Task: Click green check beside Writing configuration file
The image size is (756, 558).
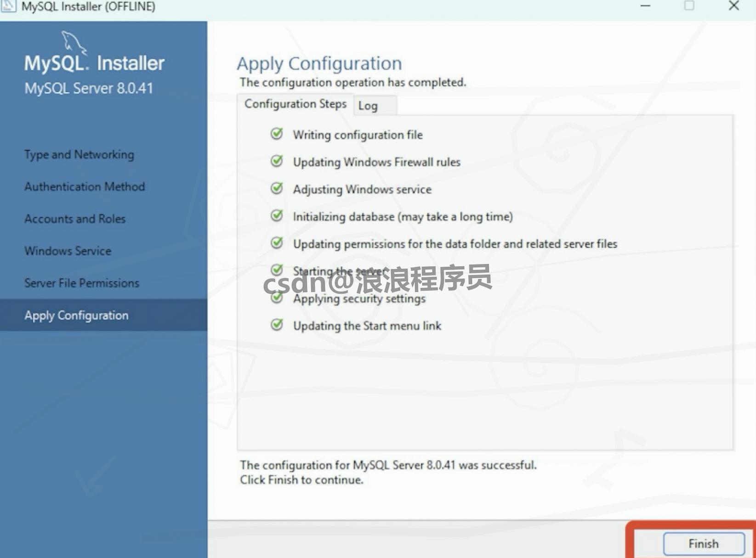Action: (277, 134)
